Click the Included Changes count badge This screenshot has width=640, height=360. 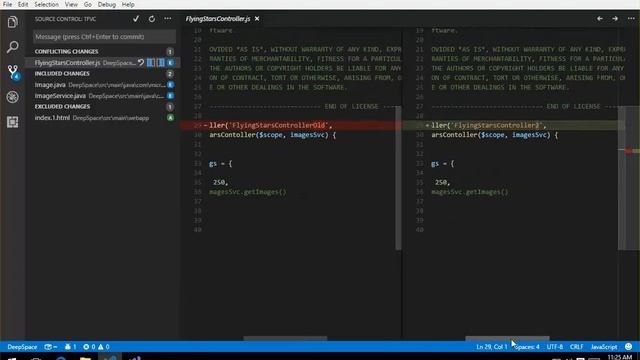coord(170,74)
